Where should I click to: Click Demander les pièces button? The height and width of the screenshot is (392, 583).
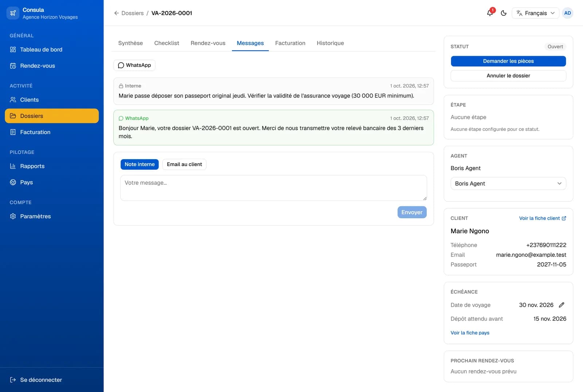pyautogui.click(x=508, y=61)
